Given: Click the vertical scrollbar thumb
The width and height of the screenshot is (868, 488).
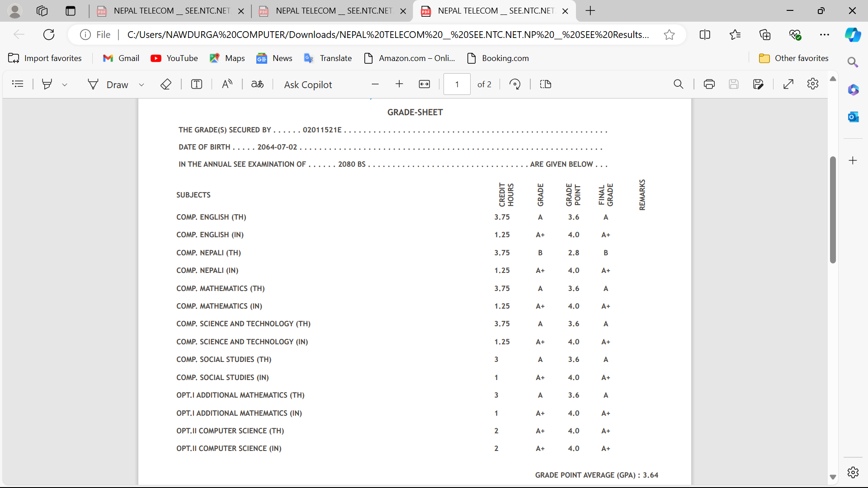Looking at the screenshot, I should click(x=833, y=210).
